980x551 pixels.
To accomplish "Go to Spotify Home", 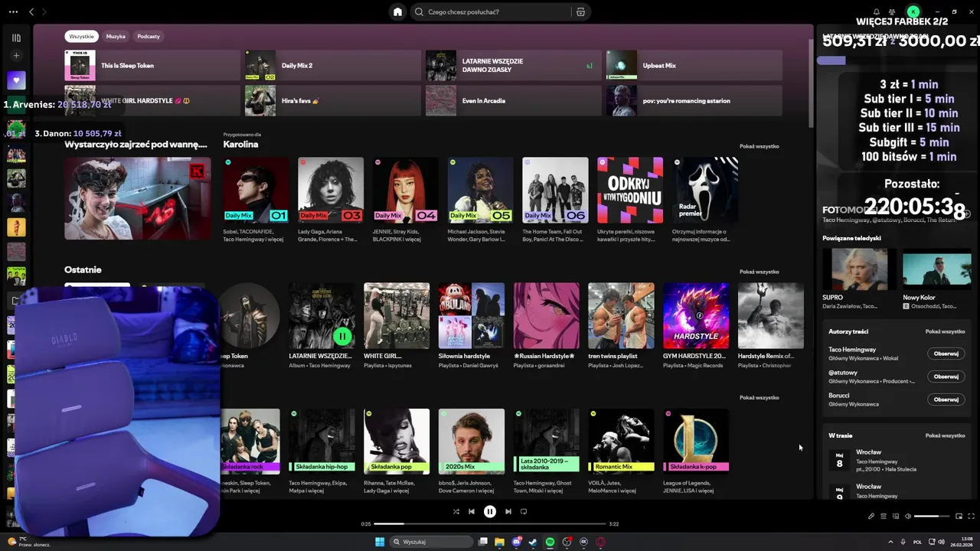I will pyautogui.click(x=397, y=11).
